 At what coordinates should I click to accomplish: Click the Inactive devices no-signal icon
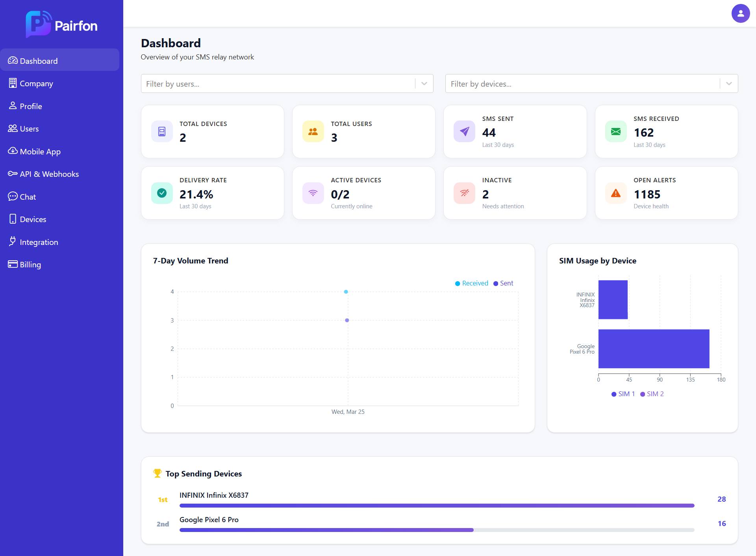[x=464, y=193]
